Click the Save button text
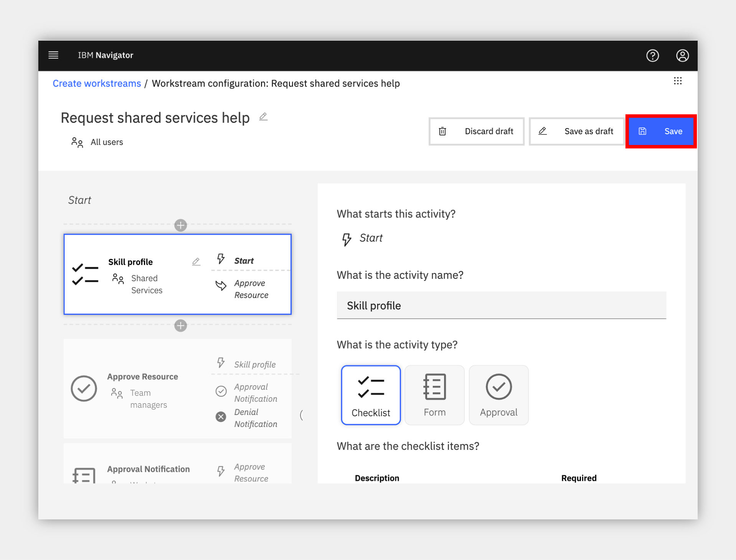The width and height of the screenshot is (736, 560). point(673,131)
